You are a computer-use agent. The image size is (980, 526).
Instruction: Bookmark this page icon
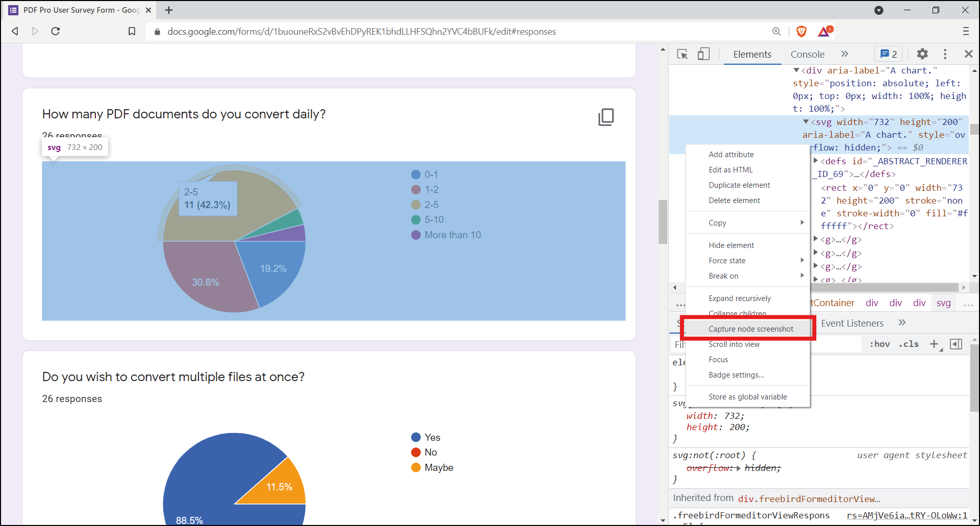132,32
